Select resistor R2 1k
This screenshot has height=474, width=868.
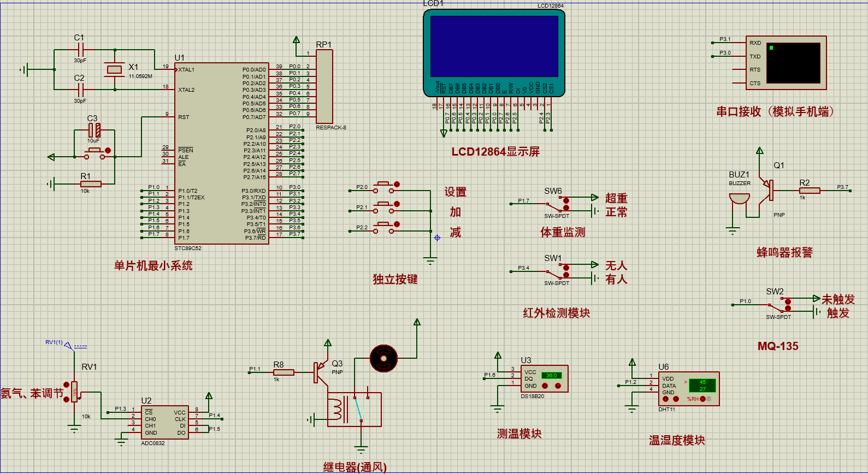(x=810, y=191)
